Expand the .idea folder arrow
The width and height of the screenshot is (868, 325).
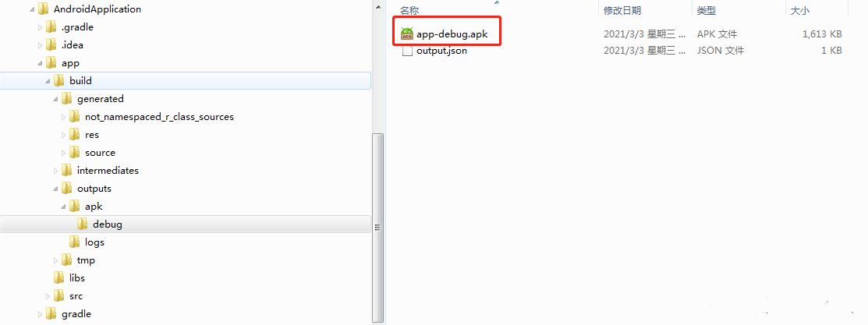[41, 45]
